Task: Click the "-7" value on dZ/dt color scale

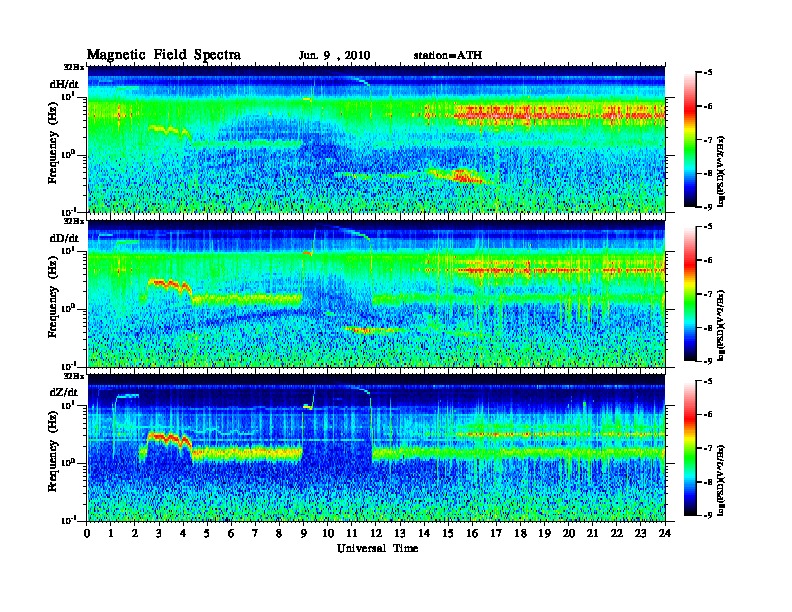Action: coord(708,448)
